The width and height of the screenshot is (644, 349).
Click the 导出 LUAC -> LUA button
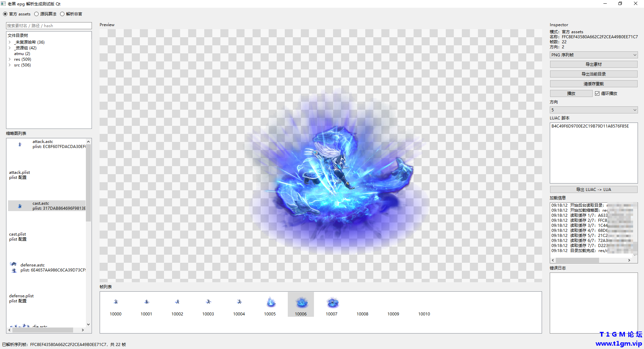coord(594,190)
